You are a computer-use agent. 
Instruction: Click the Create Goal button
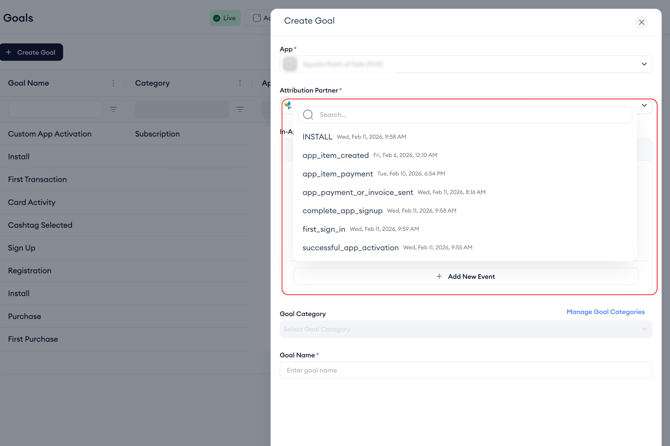[x=32, y=52]
